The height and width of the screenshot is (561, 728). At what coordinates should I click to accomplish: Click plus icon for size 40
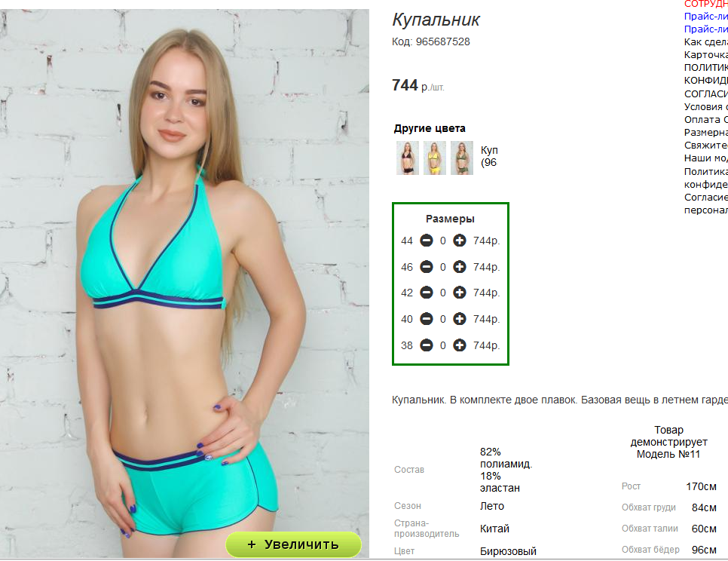click(x=460, y=319)
